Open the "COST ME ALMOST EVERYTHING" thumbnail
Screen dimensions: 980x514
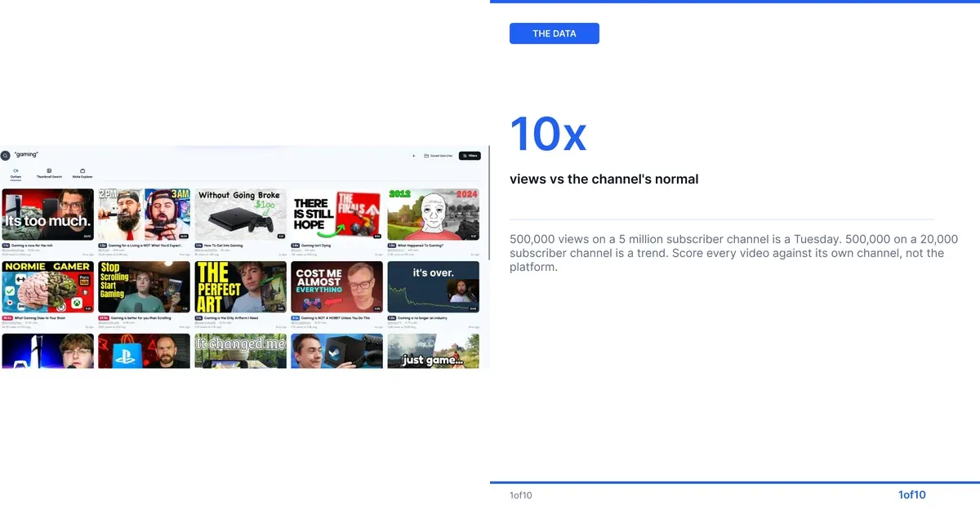[x=336, y=287]
